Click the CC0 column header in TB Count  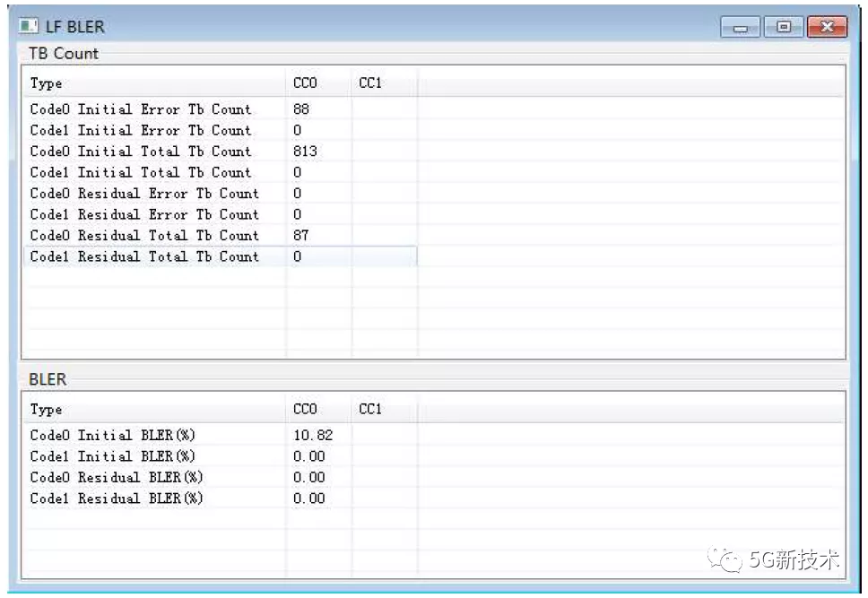coord(319,83)
